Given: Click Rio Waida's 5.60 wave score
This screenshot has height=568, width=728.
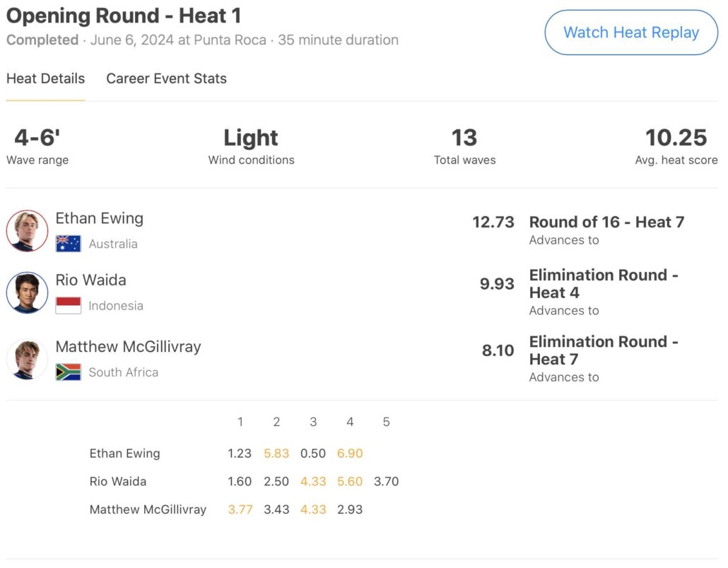Looking at the screenshot, I should point(350,482).
